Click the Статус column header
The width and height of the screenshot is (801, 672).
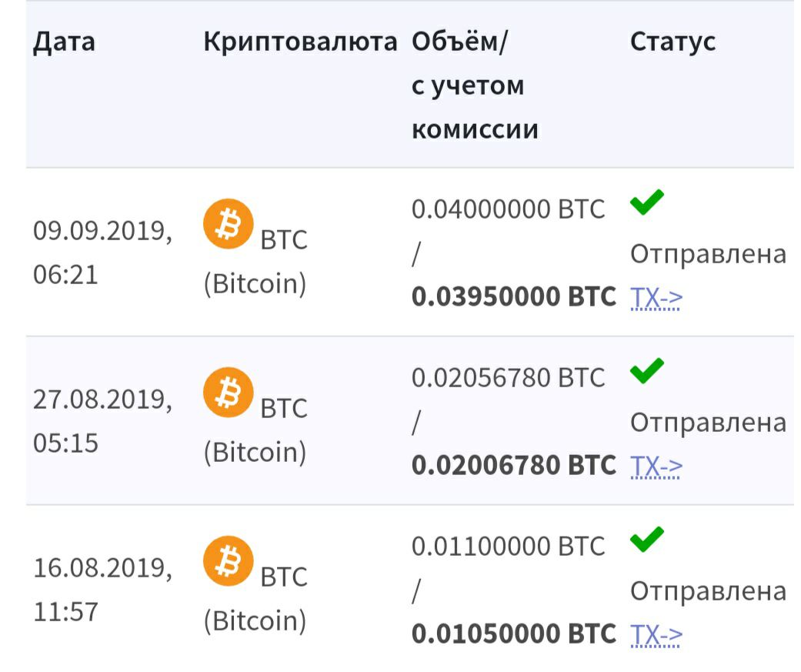(x=673, y=42)
